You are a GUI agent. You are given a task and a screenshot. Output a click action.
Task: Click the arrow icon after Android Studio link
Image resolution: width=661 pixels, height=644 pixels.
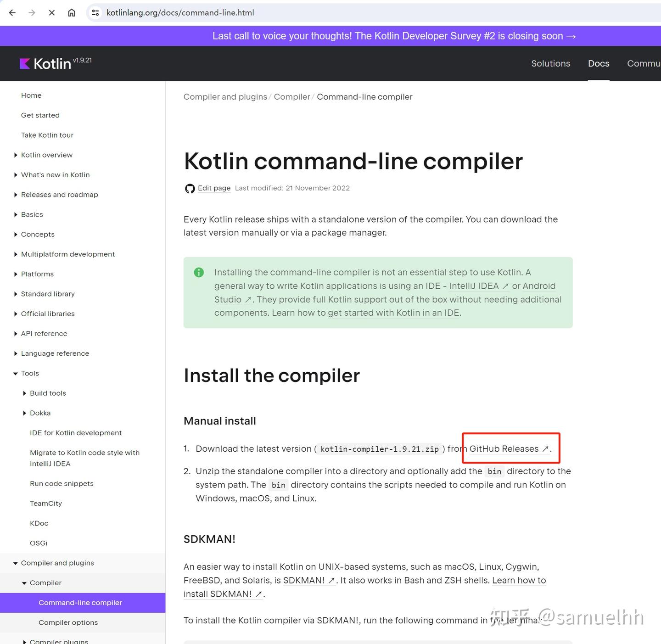click(x=249, y=299)
